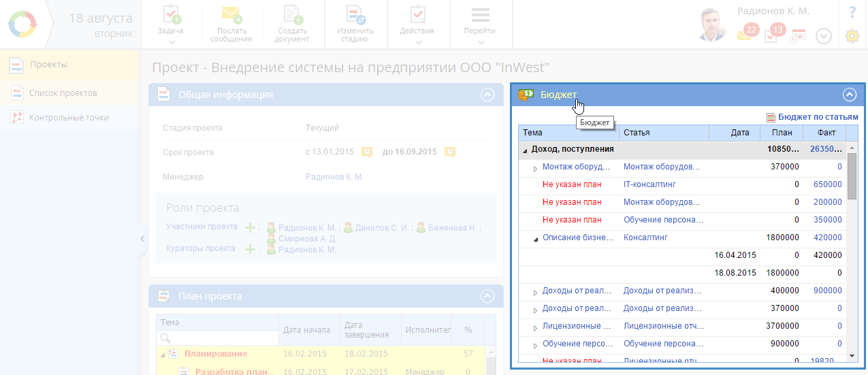
Task: Collapse the Доход, поступления budget group
Action: 524,149
